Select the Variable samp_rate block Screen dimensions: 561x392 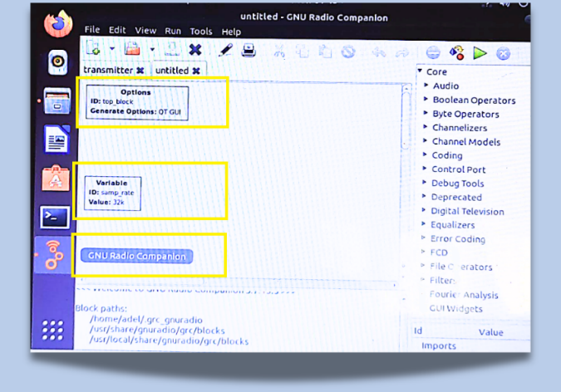(x=112, y=192)
